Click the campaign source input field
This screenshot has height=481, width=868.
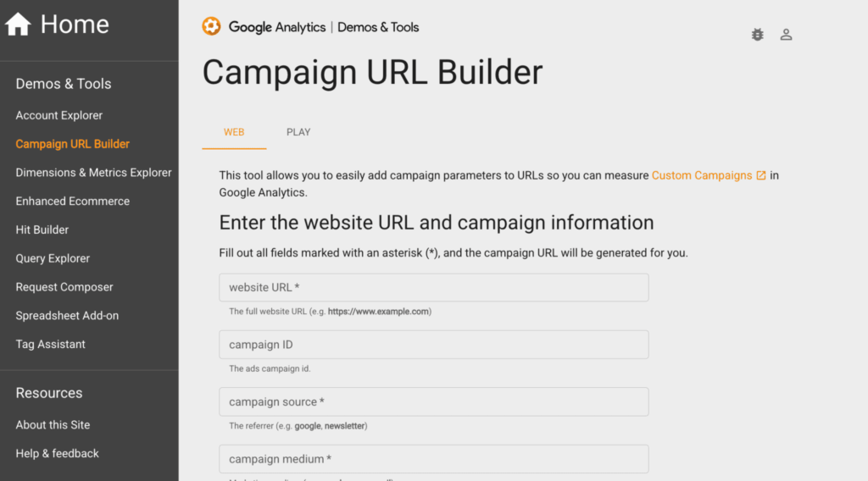point(433,402)
